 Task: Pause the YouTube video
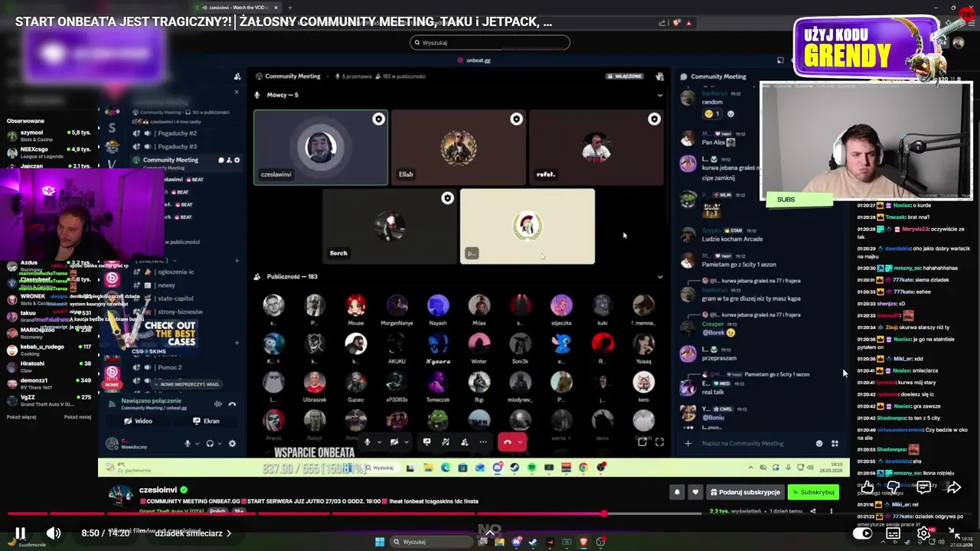tap(21, 533)
